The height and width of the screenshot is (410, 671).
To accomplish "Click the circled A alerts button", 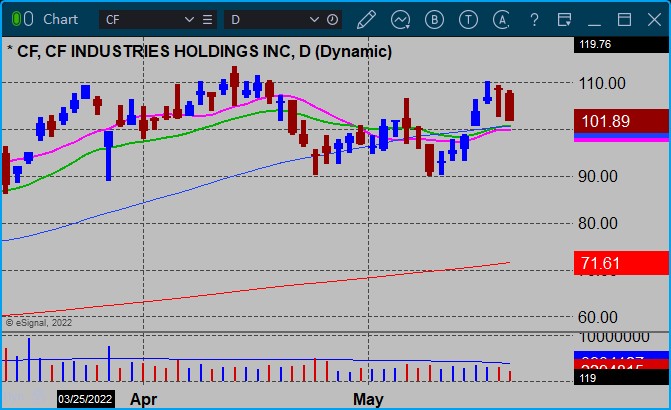I will point(502,20).
